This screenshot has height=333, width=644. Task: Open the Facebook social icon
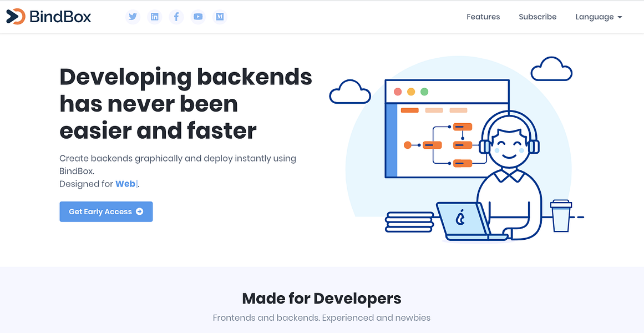pyautogui.click(x=176, y=17)
